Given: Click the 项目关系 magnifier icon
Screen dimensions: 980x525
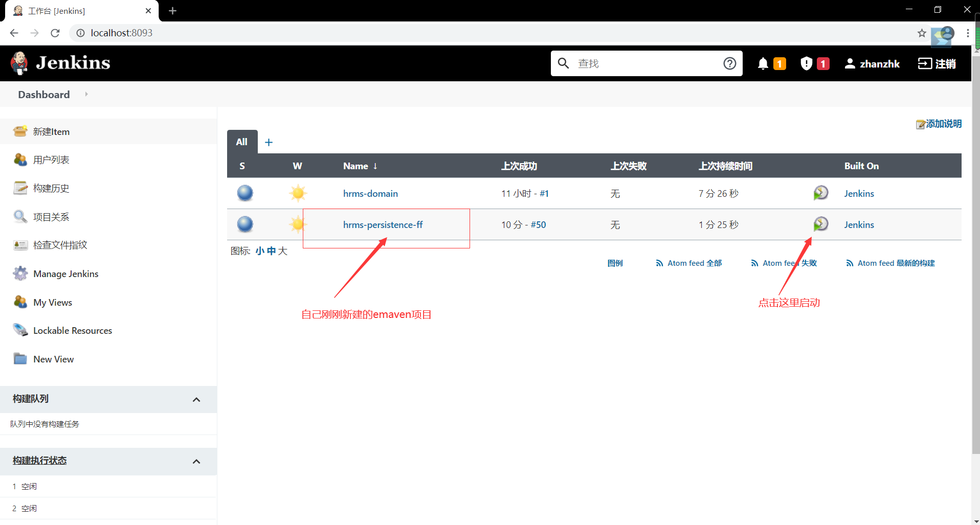Looking at the screenshot, I should [20, 217].
